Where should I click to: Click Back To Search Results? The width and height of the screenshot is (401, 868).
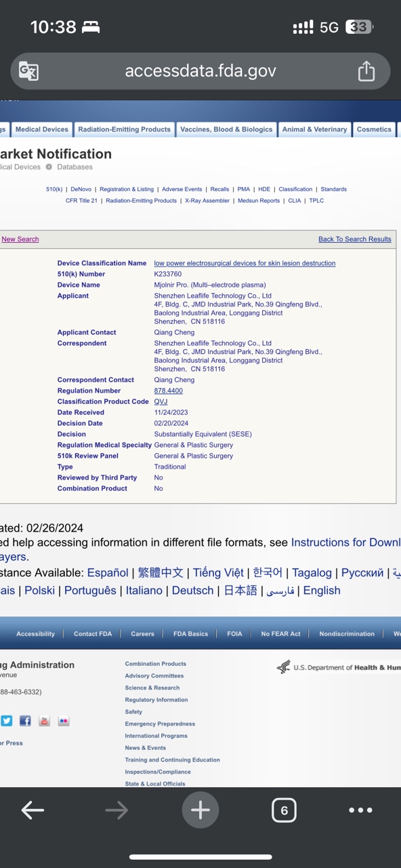355,239
